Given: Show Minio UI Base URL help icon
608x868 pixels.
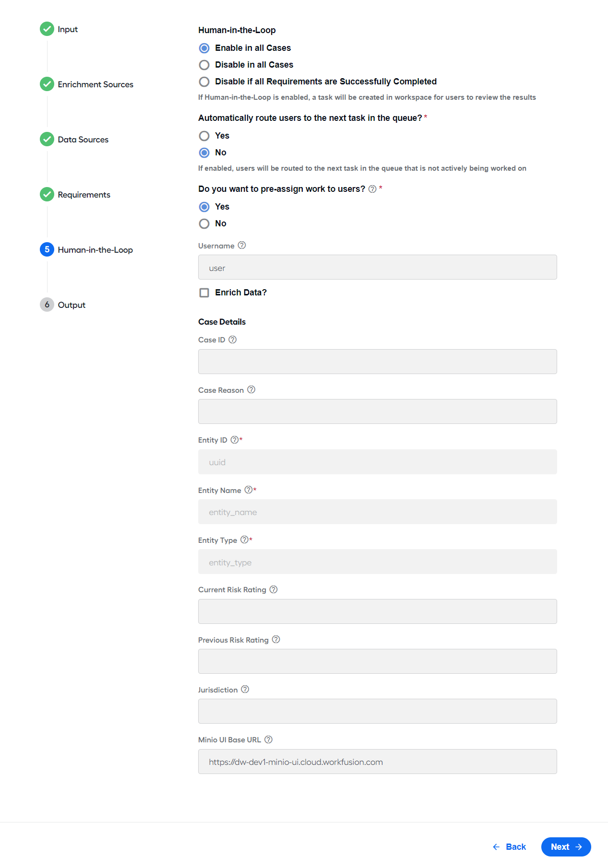Looking at the screenshot, I should tap(269, 739).
